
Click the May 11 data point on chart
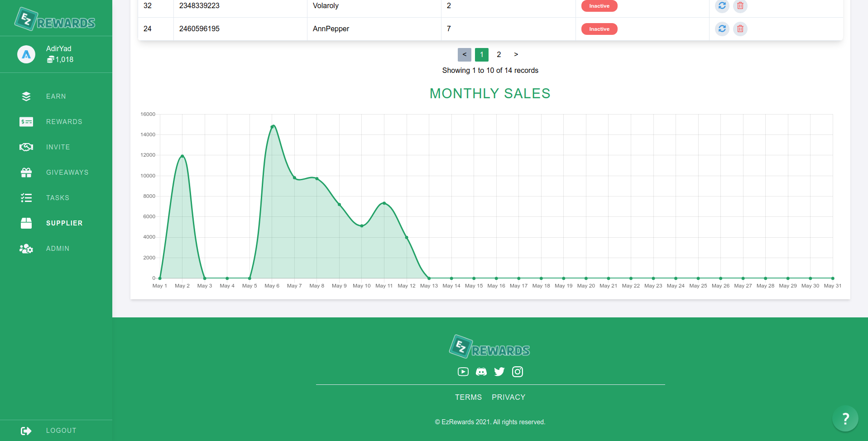point(384,203)
